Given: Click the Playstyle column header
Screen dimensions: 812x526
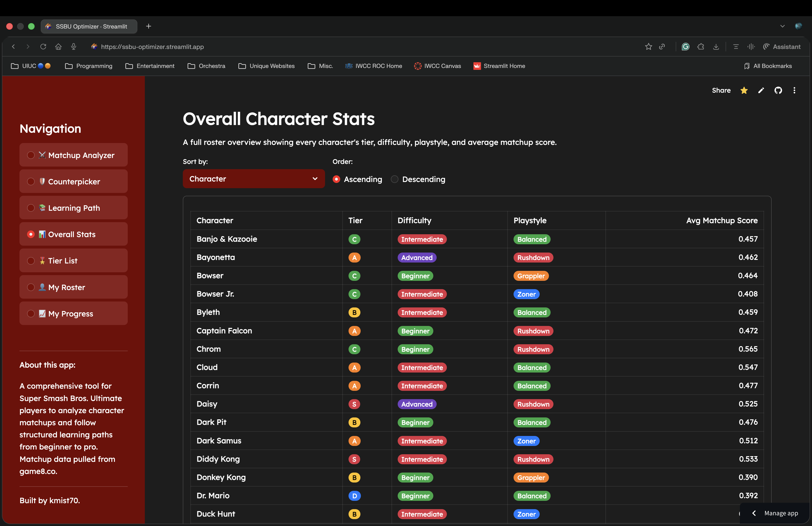Looking at the screenshot, I should click(557, 220).
